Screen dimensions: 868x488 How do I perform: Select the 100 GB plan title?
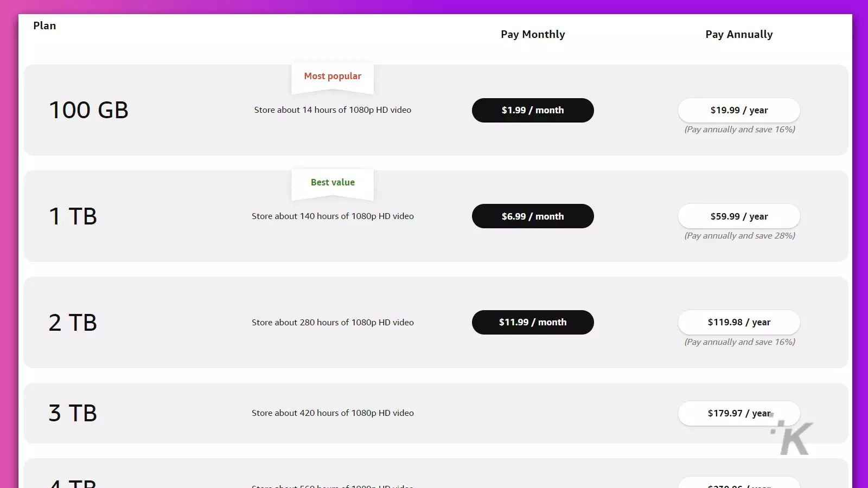[89, 110]
